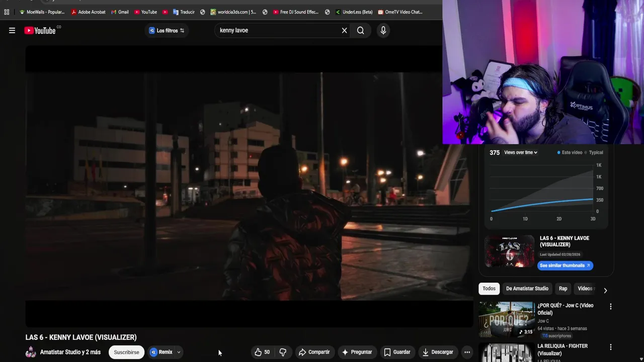Screen dimensions: 644x362
Task: Open LA RELIQUIA - FIGHTER video title
Action: [562, 350]
